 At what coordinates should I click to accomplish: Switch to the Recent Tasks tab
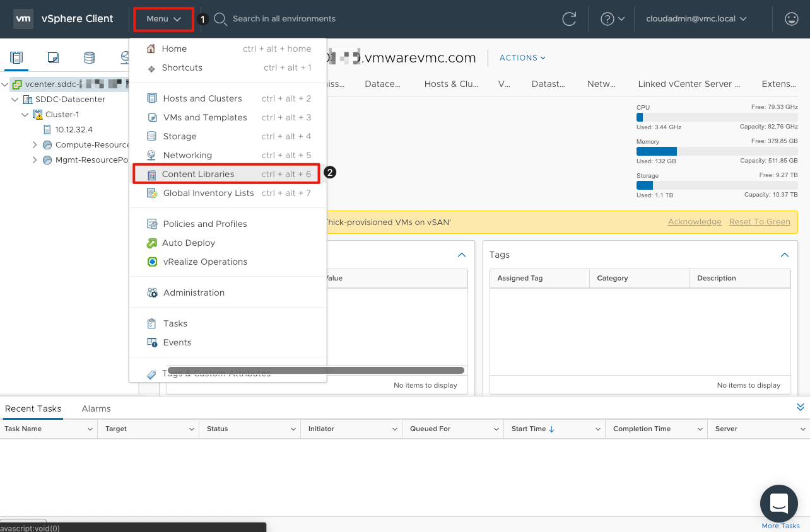[33, 408]
